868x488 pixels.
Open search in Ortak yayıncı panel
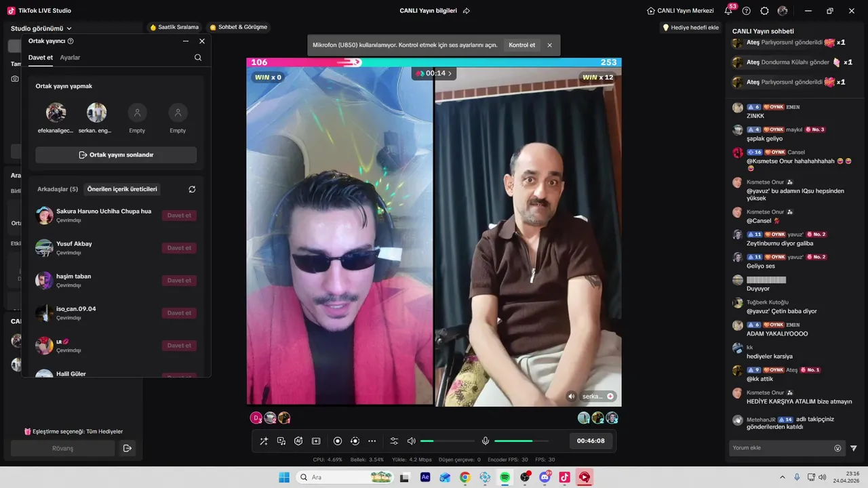click(198, 58)
